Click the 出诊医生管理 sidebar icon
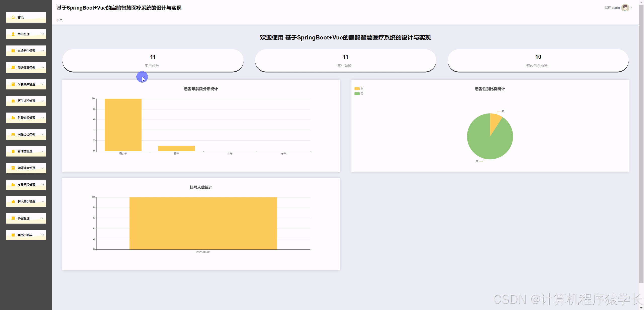 click(x=13, y=51)
